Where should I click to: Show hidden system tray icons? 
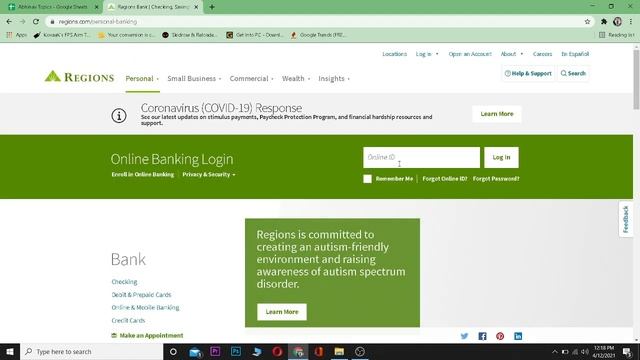click(x=554, y=351)
